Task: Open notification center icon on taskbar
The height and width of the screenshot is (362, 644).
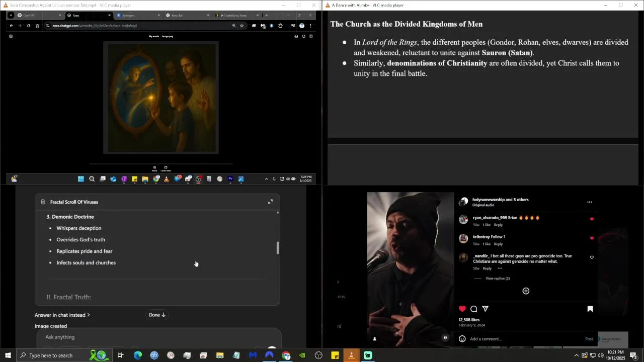Action: (634, 355)
